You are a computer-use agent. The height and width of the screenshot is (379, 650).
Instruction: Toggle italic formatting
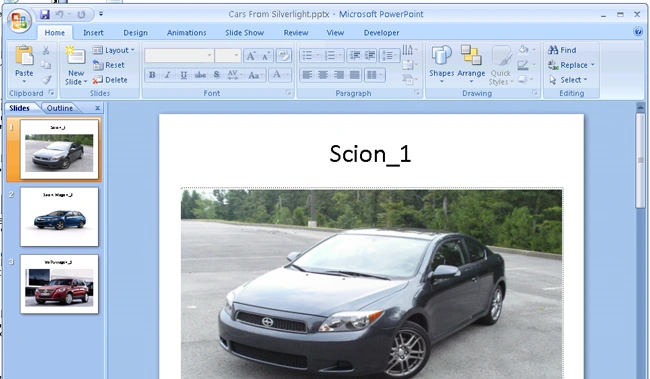point(167,75)
